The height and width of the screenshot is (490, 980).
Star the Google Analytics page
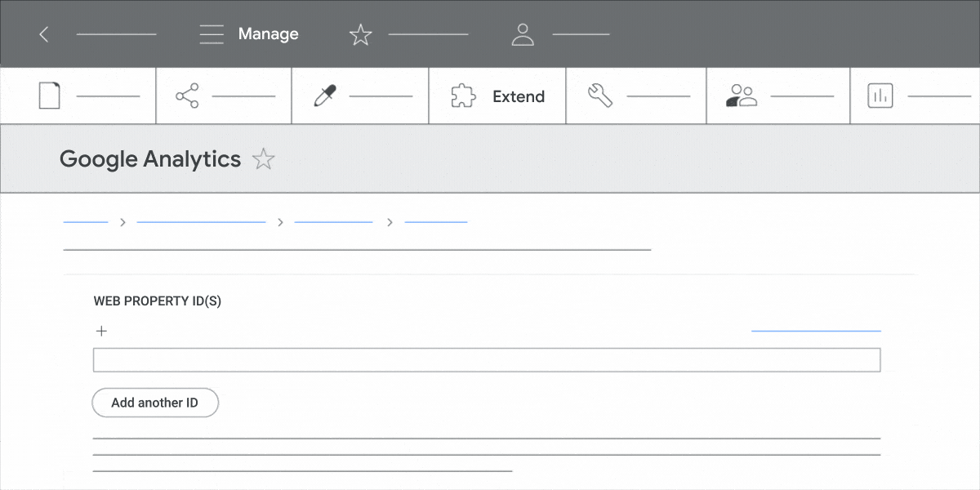point(263,159)
